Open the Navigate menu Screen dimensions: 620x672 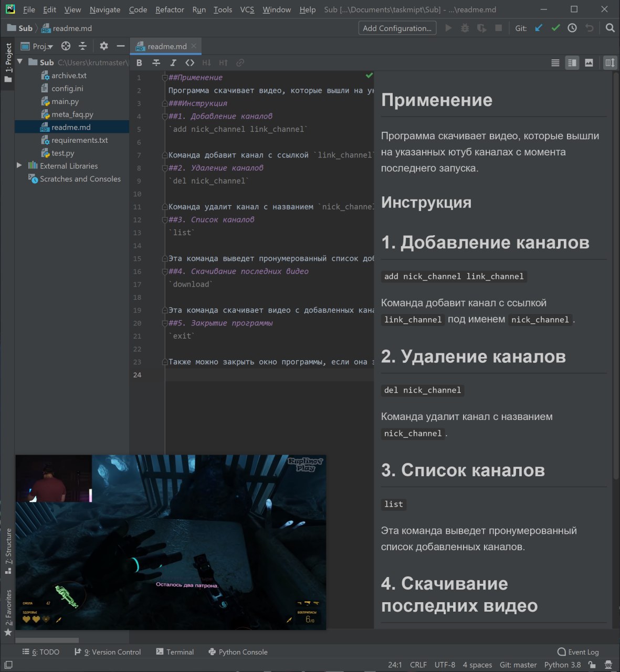pyautogui.click(x=105, y=9)
